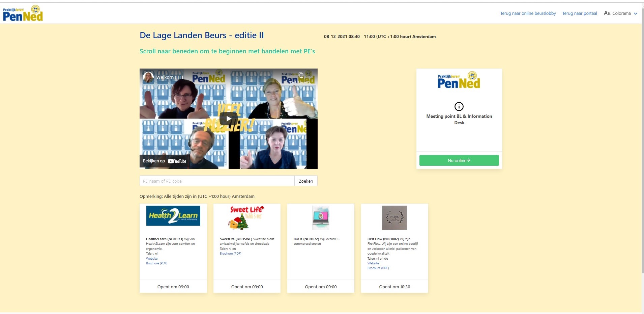Click the Sweet Life logo
644x314 pixels.
coord(247,217)
